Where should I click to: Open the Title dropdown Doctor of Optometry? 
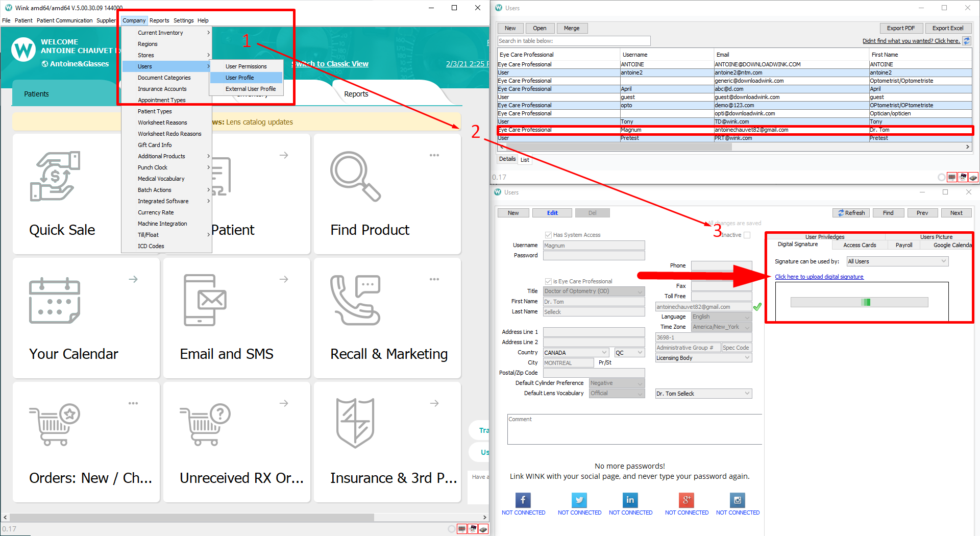click(x=594, y=291)
